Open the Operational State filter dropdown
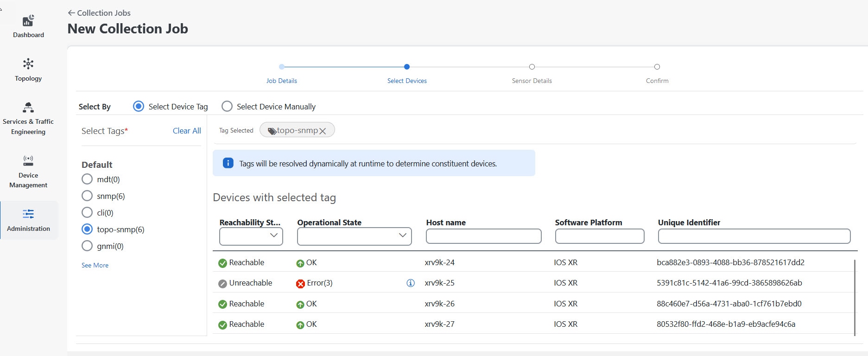 coord(355,236)
